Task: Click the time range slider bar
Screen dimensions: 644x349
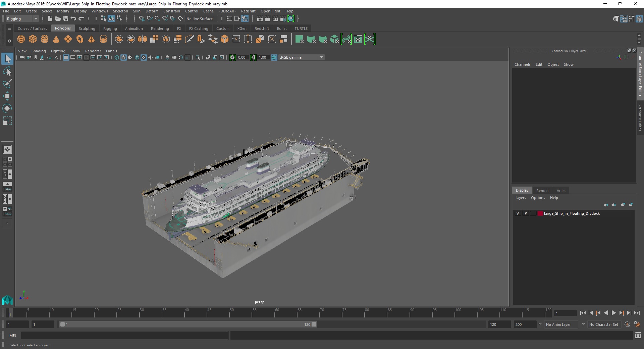Action: pyautogui.click(x=188, y=325)
